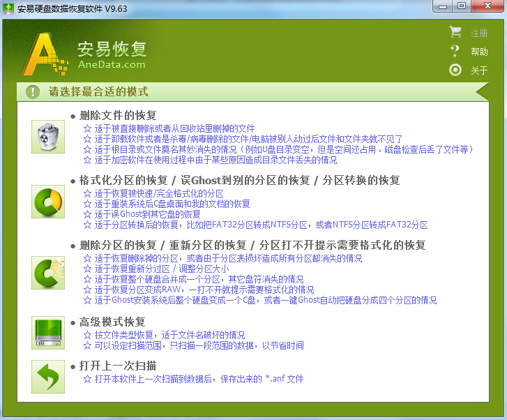Select 高级模式恢复 heading
The height and width of the screenshot is (420, 507).
112,322
